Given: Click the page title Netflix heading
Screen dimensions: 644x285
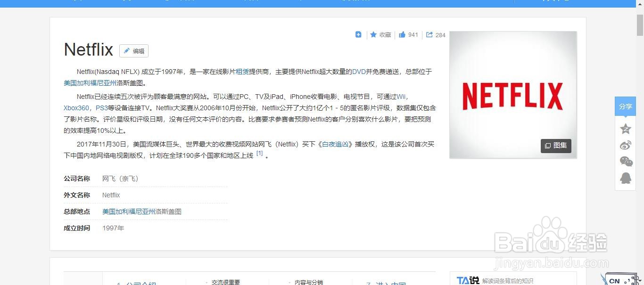Looking at the screenshot, I should [89, 49].
